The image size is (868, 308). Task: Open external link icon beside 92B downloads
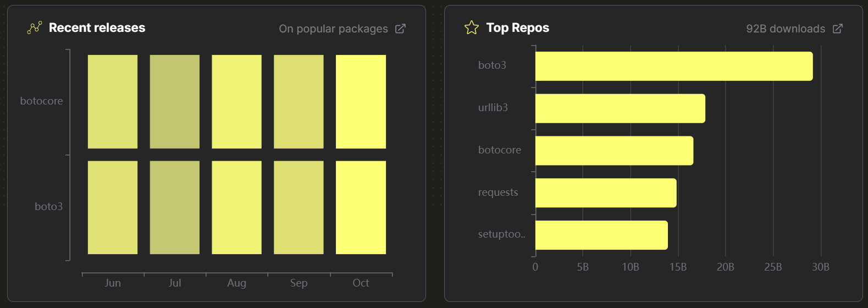pyautogui.click(x=837, y=29)
